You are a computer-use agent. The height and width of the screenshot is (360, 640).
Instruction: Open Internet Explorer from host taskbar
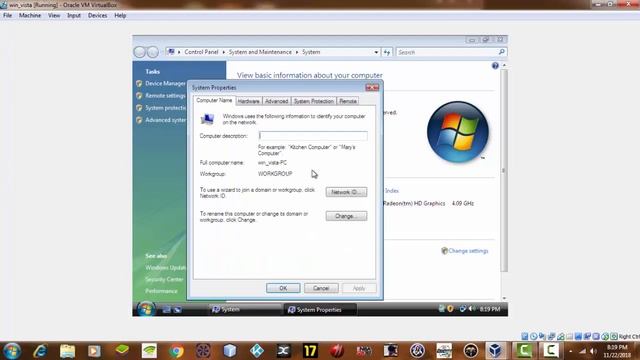tap(40, 351)
